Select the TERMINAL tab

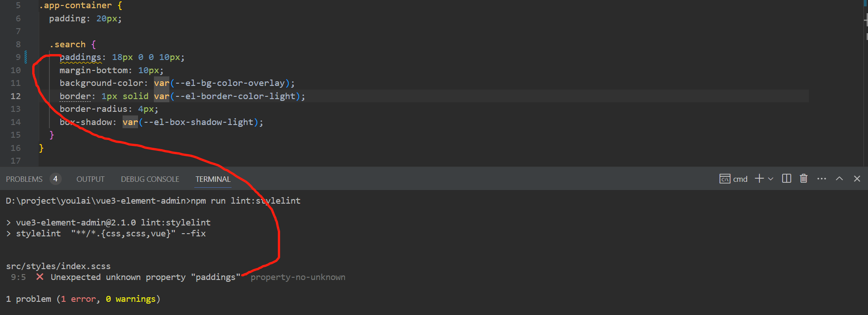pyautogui.click(x=213, y=179)
